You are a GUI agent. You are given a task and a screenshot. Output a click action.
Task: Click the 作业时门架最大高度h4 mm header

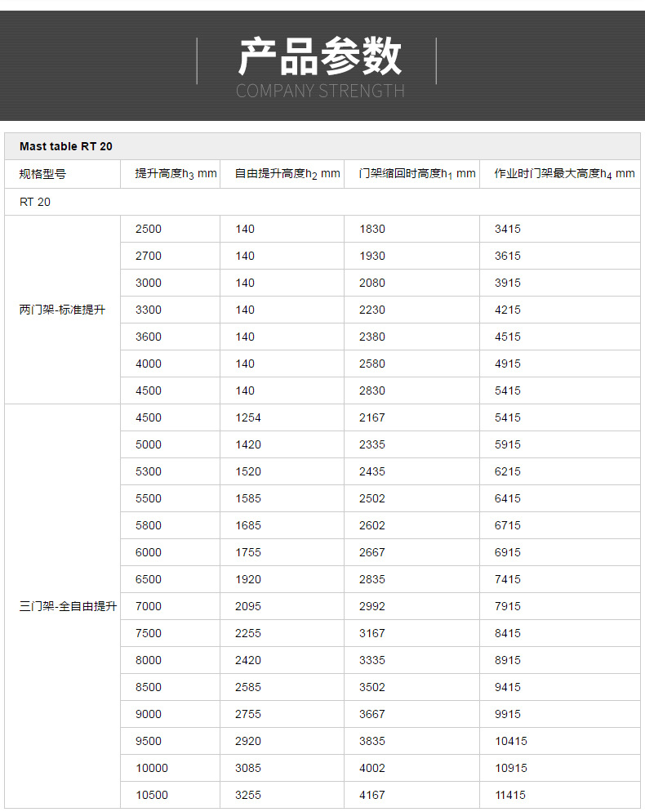(564, 174)
